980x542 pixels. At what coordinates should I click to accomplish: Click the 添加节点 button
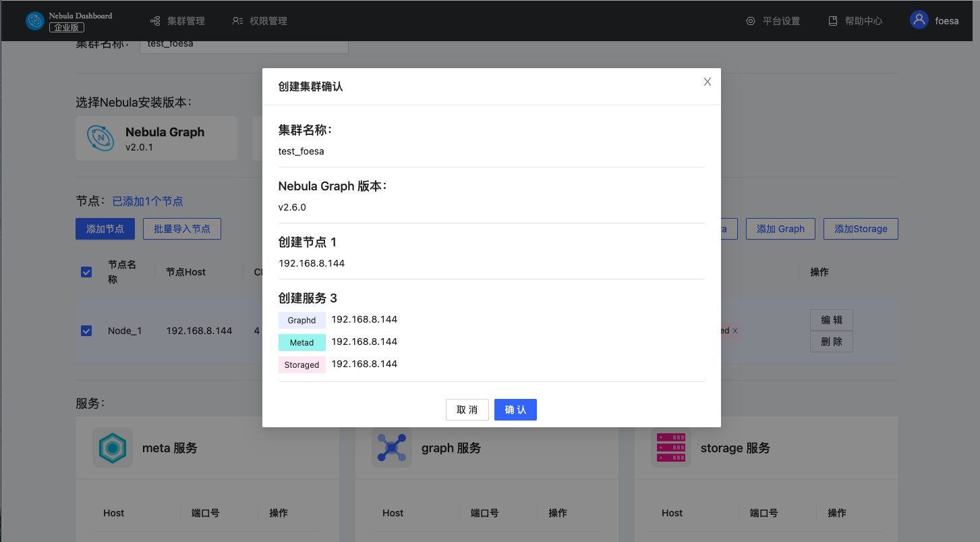coord(105,229)
